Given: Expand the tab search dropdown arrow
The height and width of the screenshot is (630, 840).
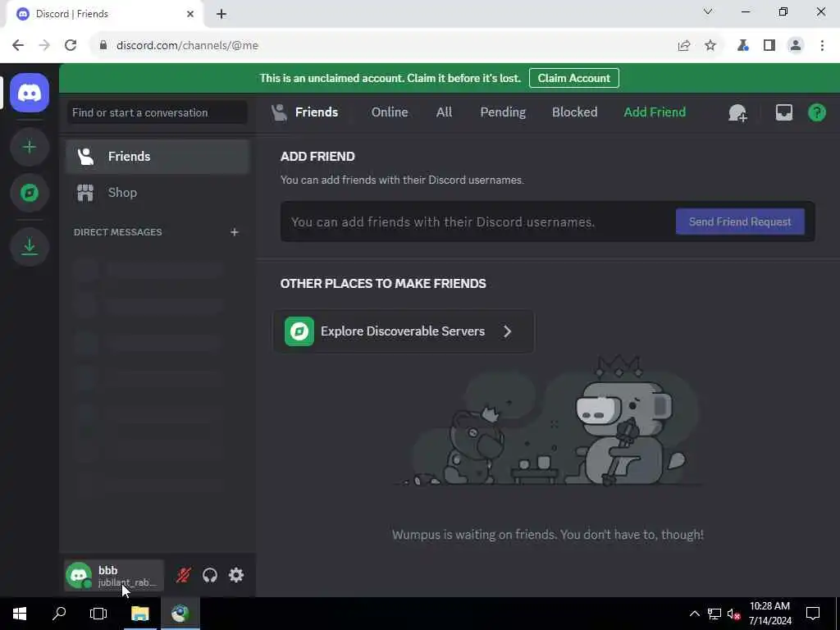Looking at the screenshot, I should point(708,11).
